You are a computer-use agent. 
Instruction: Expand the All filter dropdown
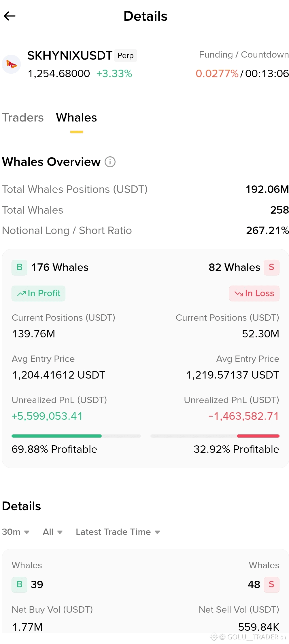pyautogui.click(x=53, y=532)
